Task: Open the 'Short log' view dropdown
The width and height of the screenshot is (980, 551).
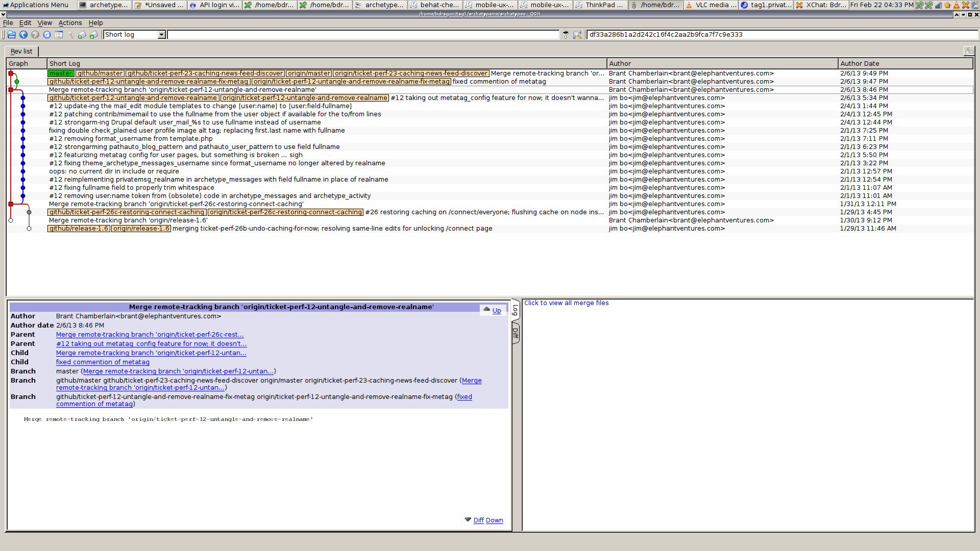Action: point(161,35)
